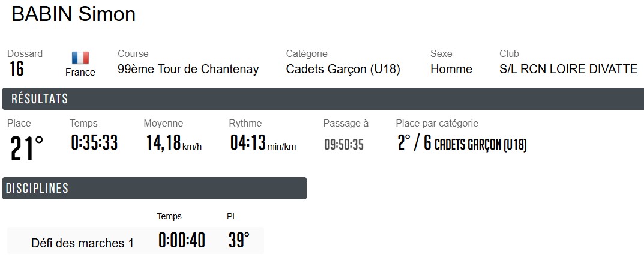Click Homme under the Sexe label
Screen dimensions: 644x257
451,69
